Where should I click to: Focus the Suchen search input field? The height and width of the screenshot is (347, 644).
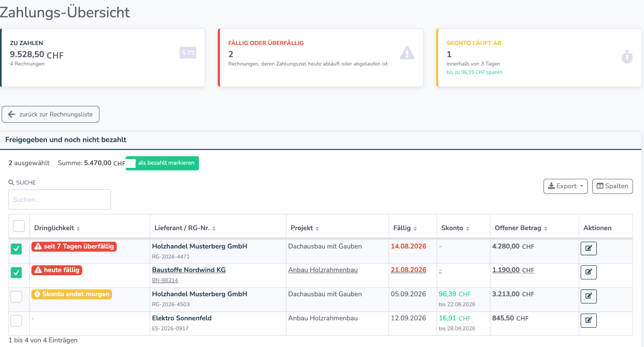pyautogui.click(x=60, y=199)
